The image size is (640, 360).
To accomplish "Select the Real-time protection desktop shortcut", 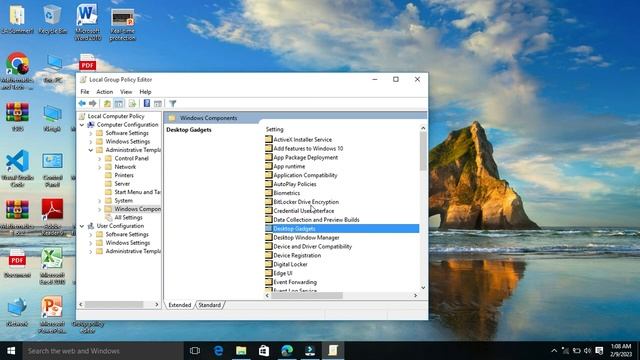I will pos(122,24).
